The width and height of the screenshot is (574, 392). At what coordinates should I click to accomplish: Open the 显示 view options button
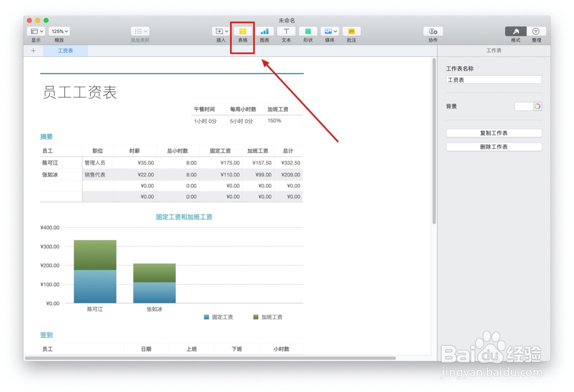(36, 31)
